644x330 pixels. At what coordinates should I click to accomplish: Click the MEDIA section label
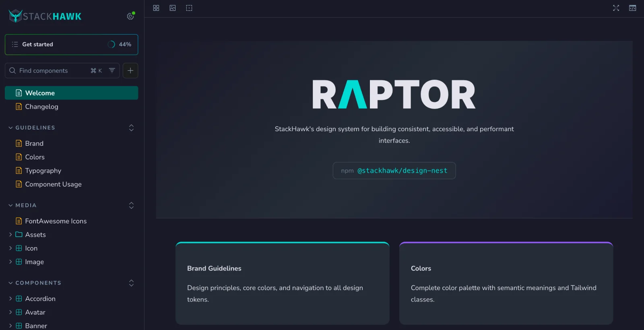(x=26, y=205)
